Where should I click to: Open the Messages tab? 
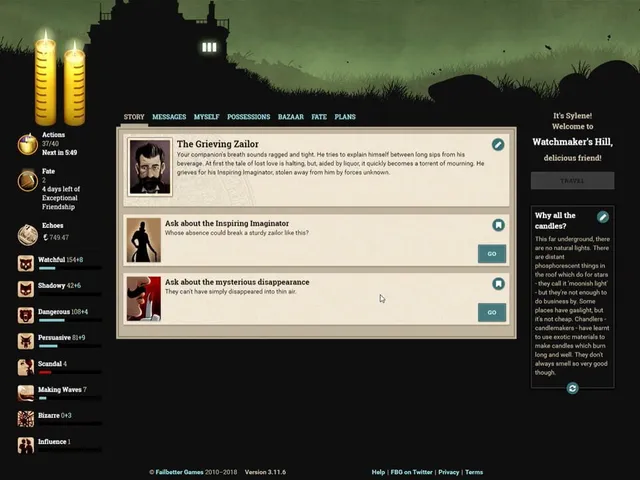(169, 117)
